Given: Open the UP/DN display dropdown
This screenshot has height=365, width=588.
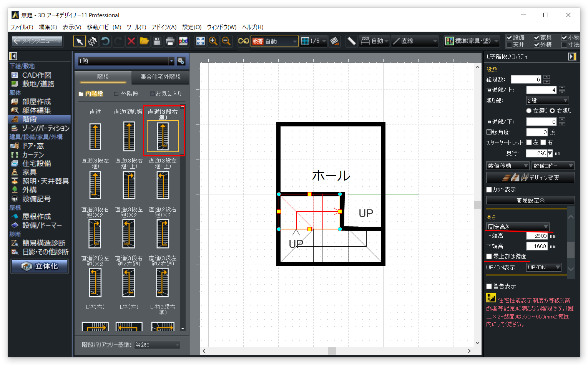Looking at the screenshot, I should tap(543, 267).
